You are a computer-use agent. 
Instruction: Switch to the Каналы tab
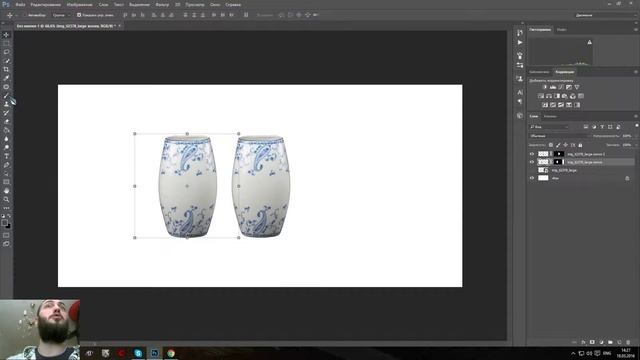pos(550,116)
